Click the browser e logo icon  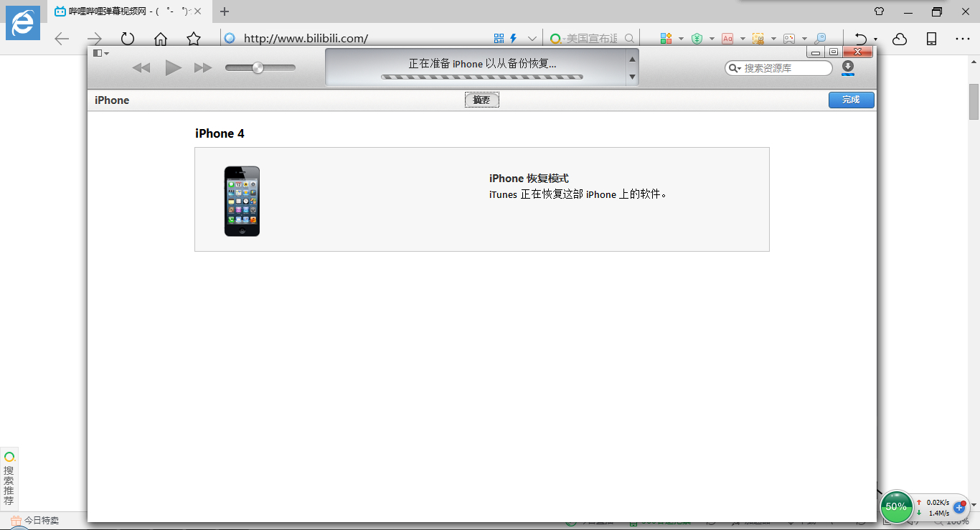pos(23,23)
